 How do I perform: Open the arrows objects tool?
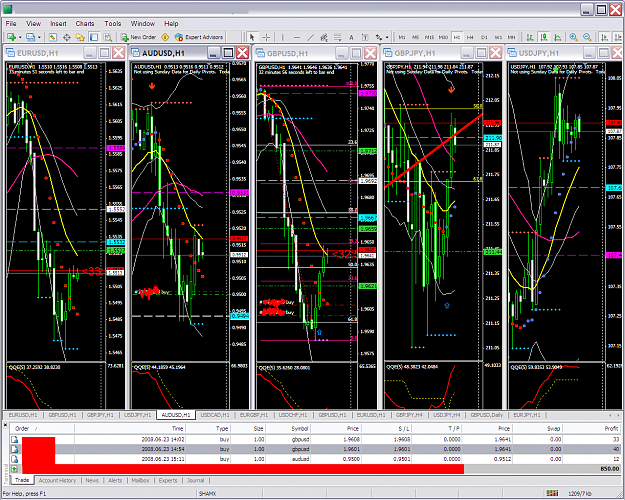point(378,37)
